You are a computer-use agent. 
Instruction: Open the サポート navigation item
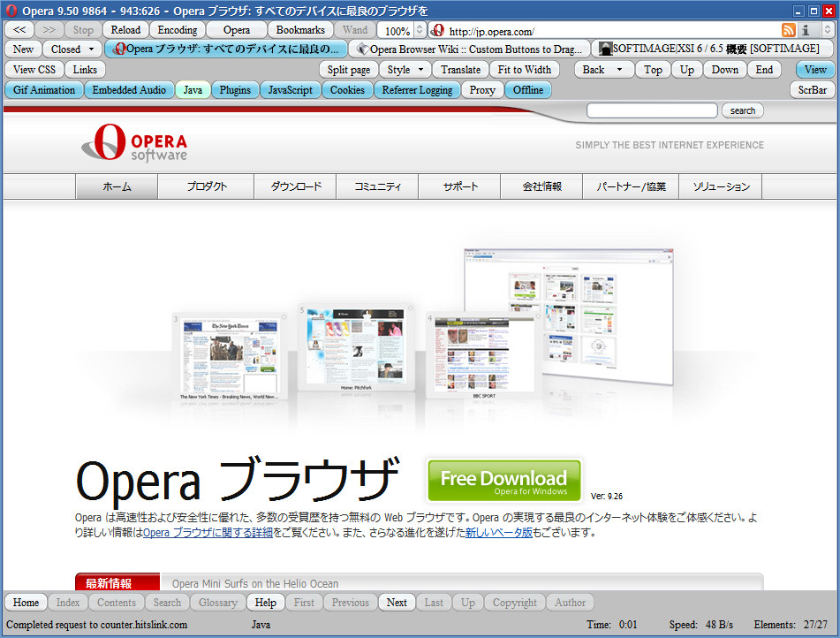(459, 186)
